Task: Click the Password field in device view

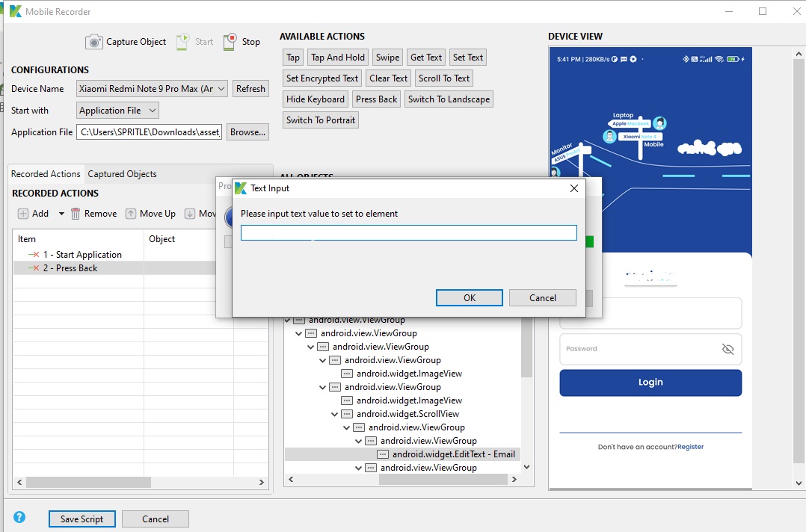Action: 650,349
